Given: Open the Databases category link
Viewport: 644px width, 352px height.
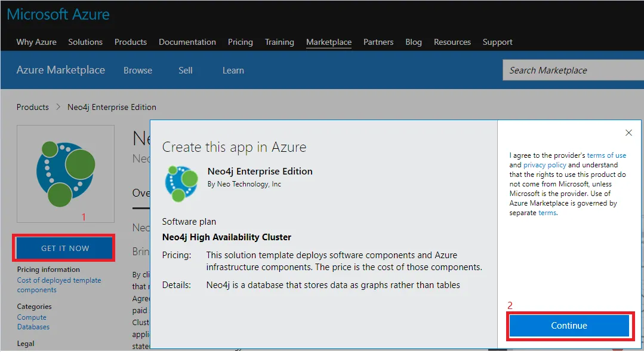Looking at the screenshot, I should (33, 327).
